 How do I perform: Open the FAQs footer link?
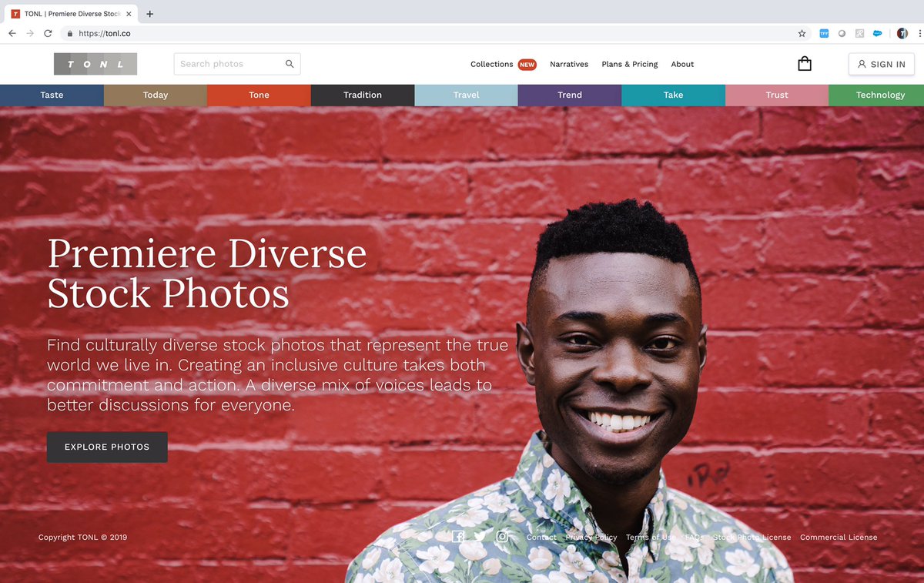(x=695, y=537)
